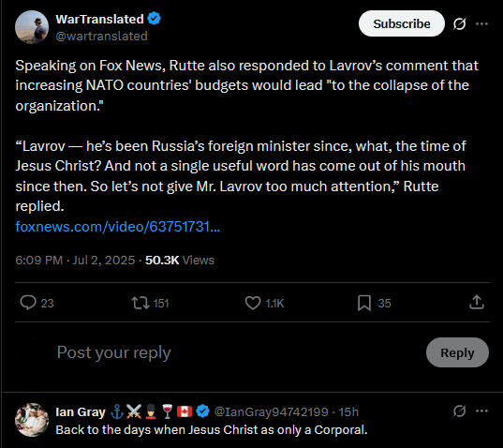Click Ian Gray's verified badge
The width and height of the screenshot is (503, 448).
[202, 411]
